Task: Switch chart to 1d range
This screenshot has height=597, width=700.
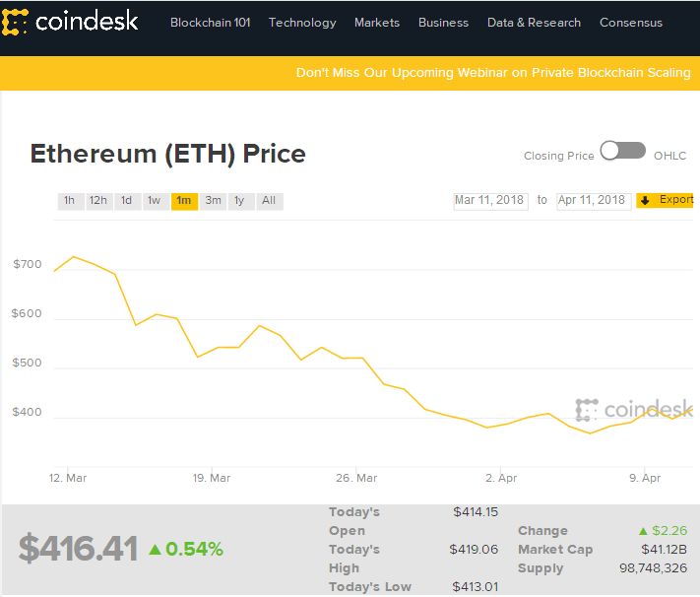Action: 126,201
